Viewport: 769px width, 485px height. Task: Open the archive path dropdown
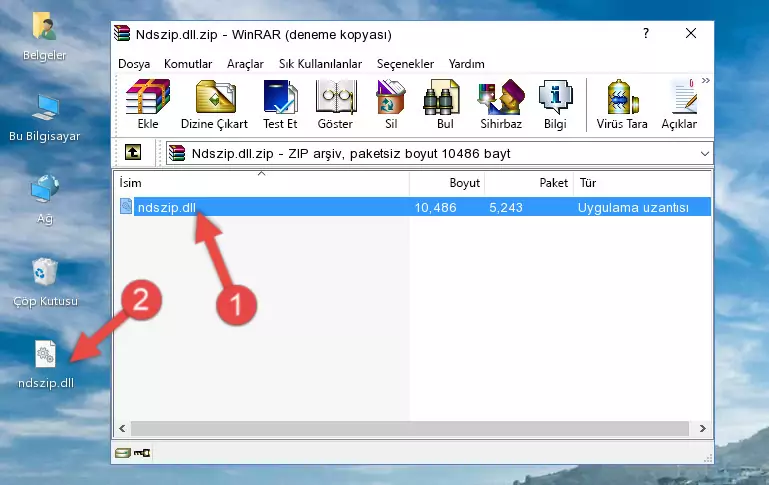point(705,153)
